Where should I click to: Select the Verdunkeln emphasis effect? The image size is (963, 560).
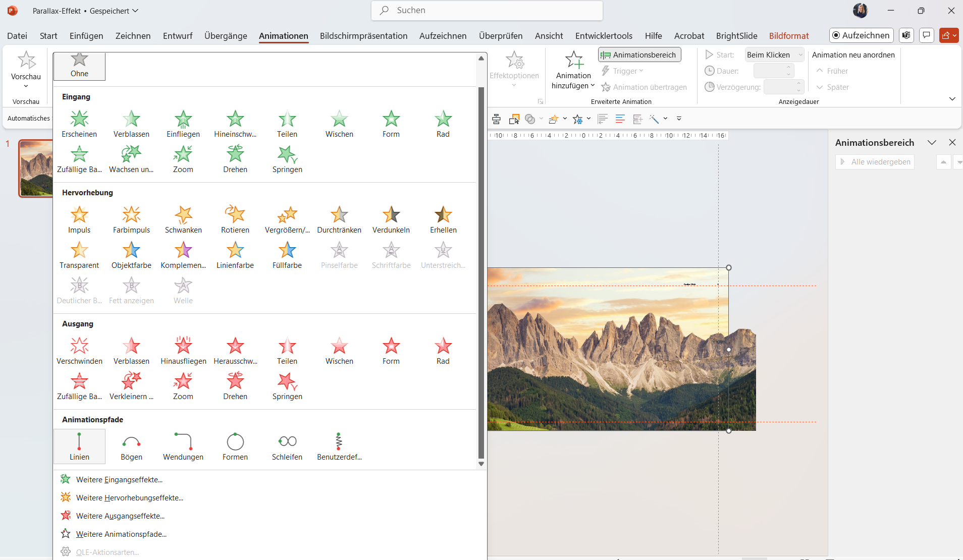391,219
